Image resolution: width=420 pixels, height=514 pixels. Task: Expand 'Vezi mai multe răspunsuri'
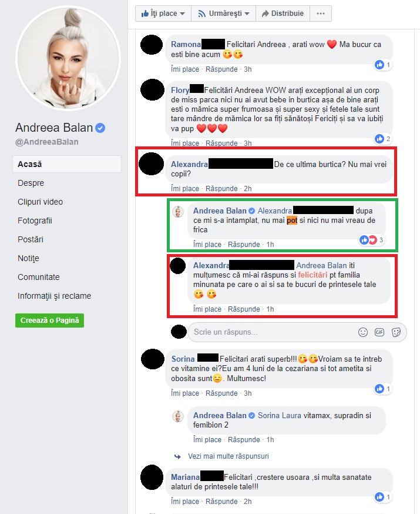click(228, 456)
